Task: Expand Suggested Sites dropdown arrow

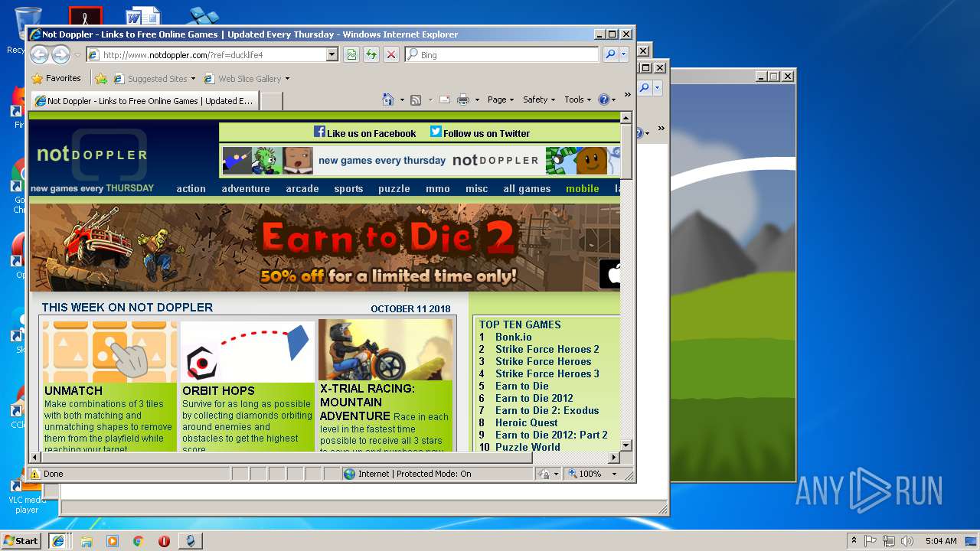Action: click(193, 79)
